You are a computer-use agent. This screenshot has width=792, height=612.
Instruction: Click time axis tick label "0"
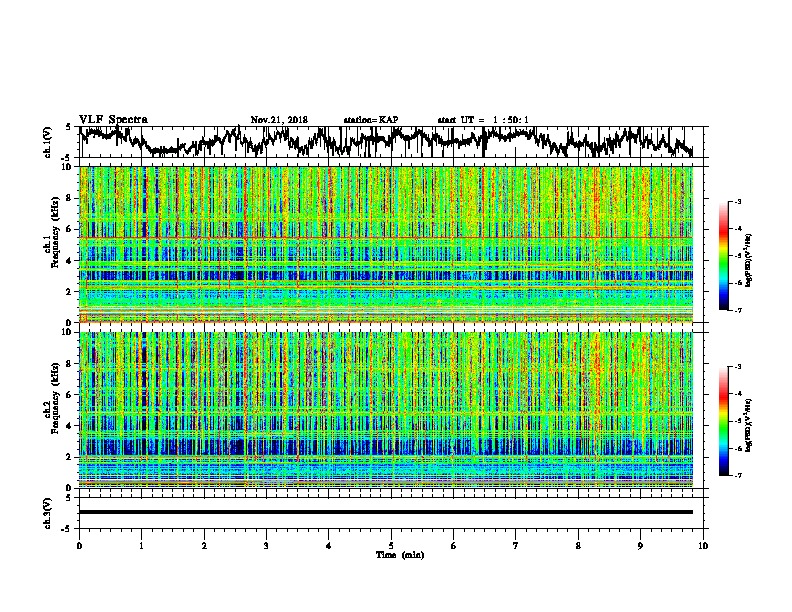tap(79, 546)
